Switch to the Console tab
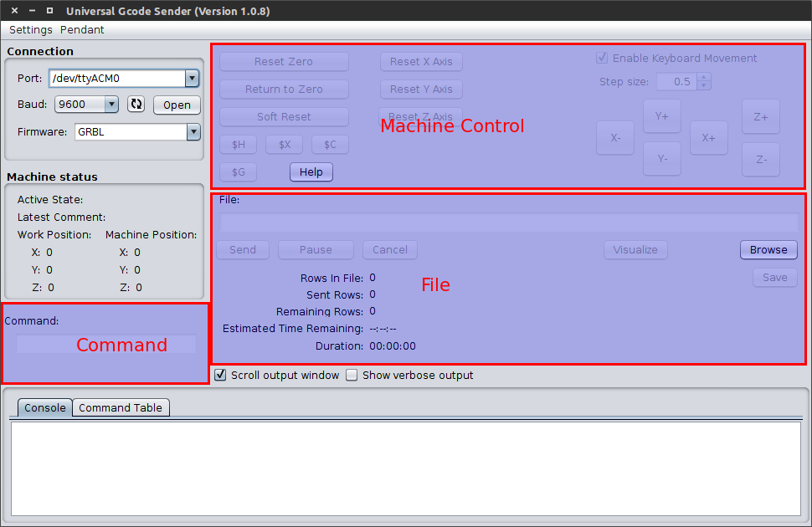The image size is (812, 527). pos(45,408)
